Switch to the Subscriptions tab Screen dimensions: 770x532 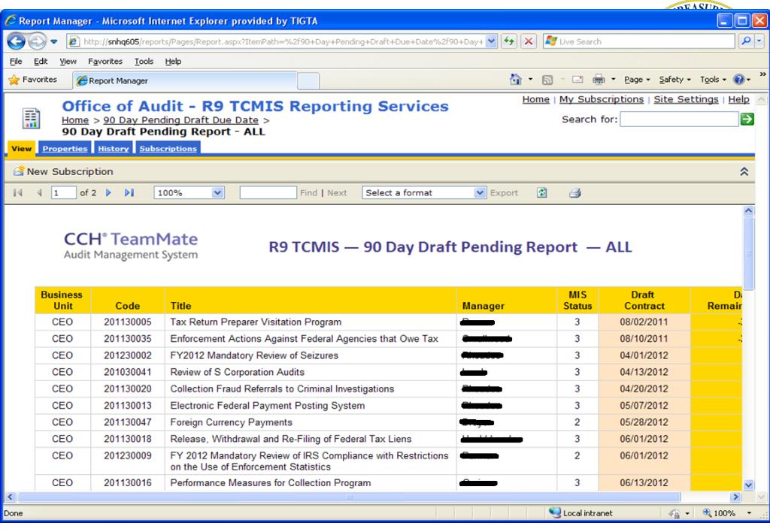[168, 148]
